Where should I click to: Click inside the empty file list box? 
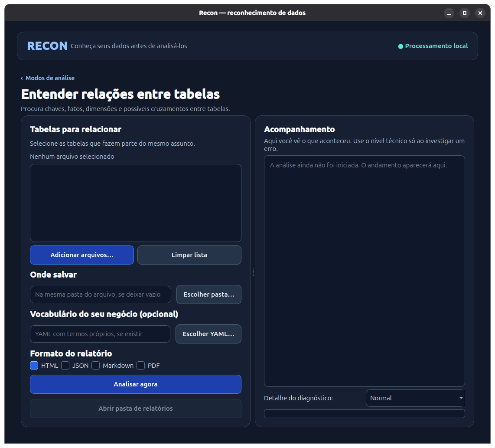click(x=135, y=203)
